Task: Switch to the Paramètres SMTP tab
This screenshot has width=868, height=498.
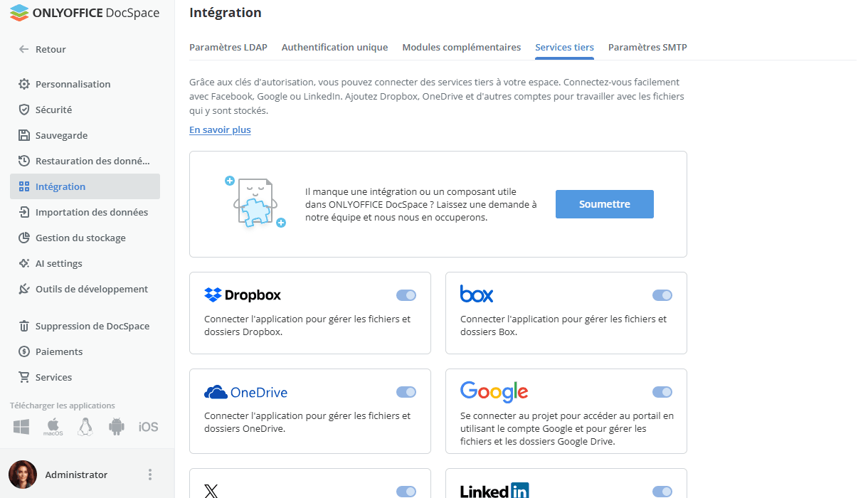Action: pos(647,47)
